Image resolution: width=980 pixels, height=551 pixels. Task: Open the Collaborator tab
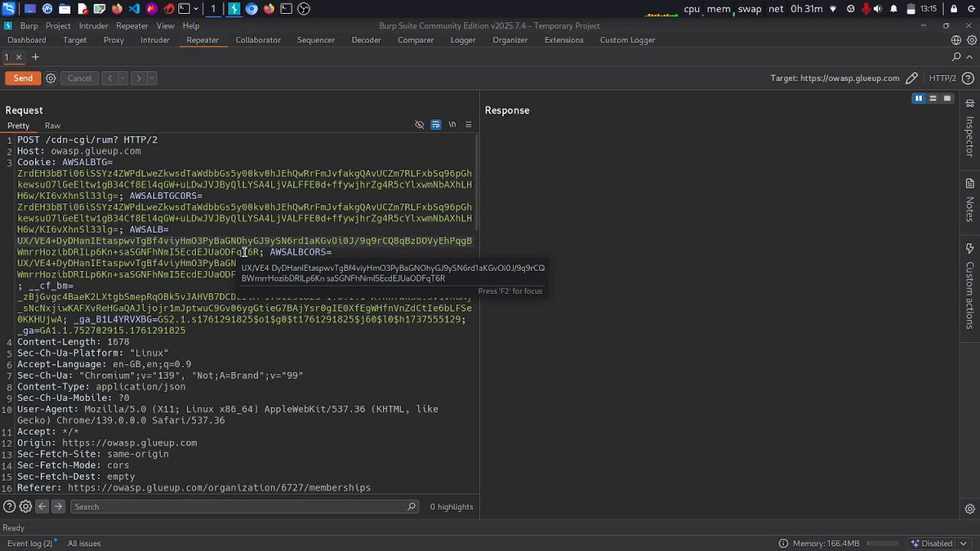pos(258,40)
